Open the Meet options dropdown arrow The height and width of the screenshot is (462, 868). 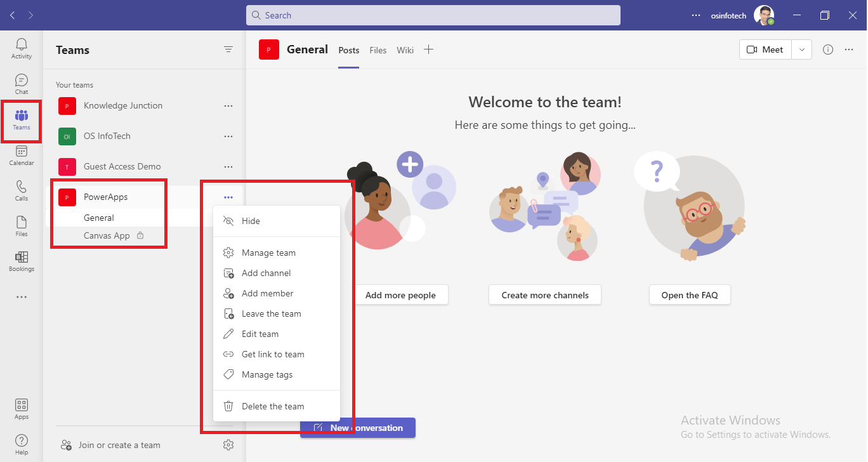(801, 49)
